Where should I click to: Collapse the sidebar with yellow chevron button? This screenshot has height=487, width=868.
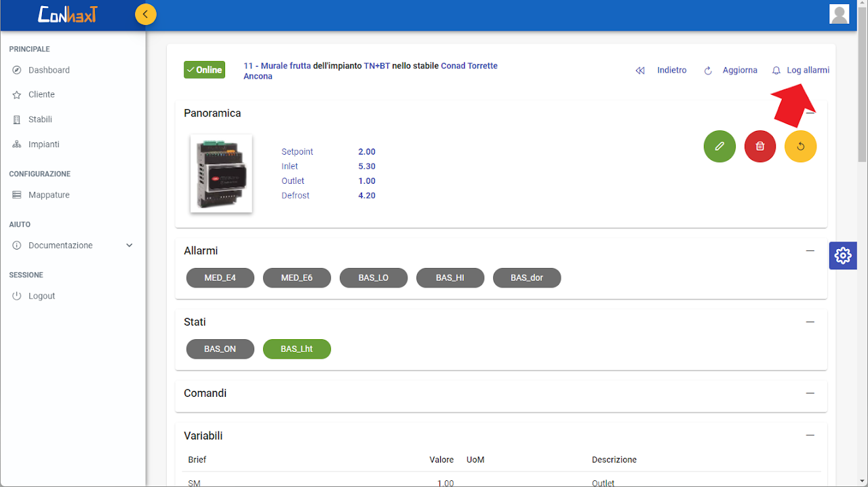(145, 14)
